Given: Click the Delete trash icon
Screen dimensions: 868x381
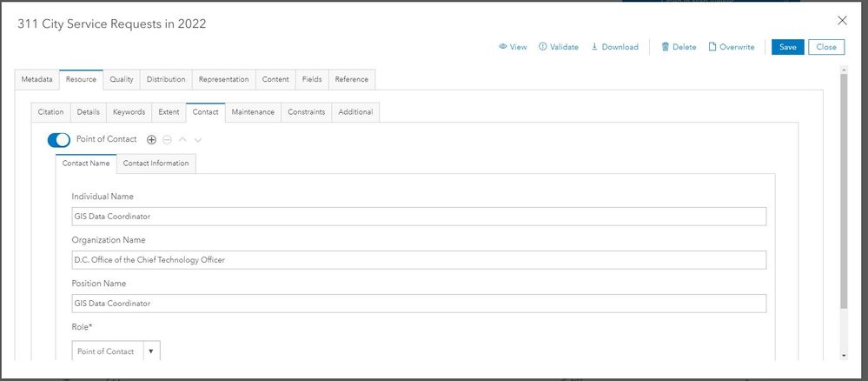Looking at the screenshot, I should [666, 47].
